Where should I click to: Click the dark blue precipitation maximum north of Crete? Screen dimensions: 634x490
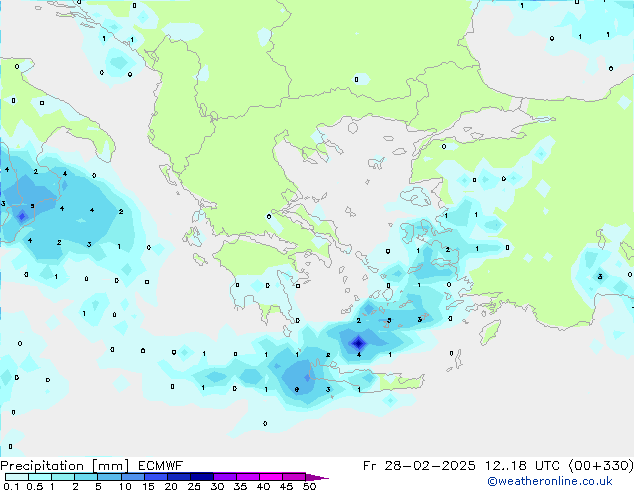coord(359,343)
